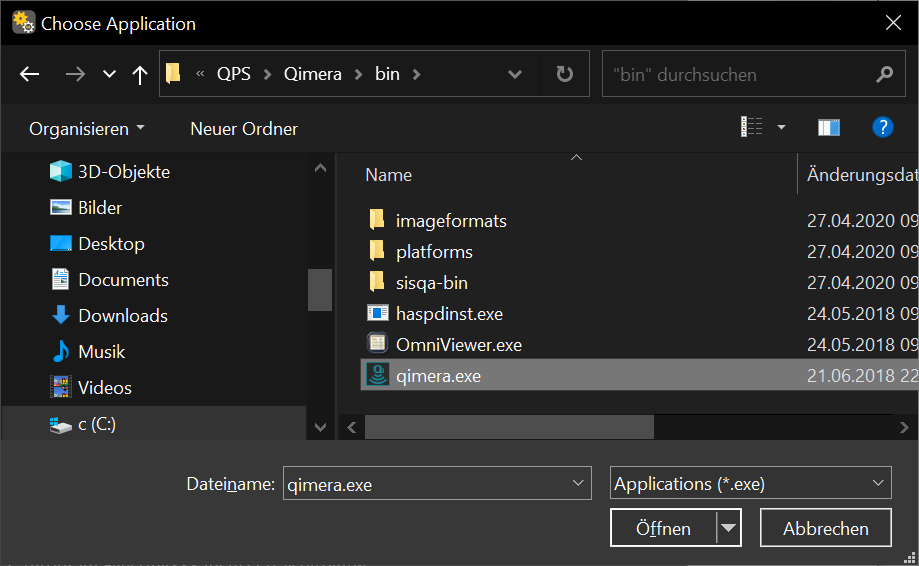The height and width of the screenshot is (566, 919).
Task: Open recent locations dropdown chevron
Action: (x=109, y=74)
